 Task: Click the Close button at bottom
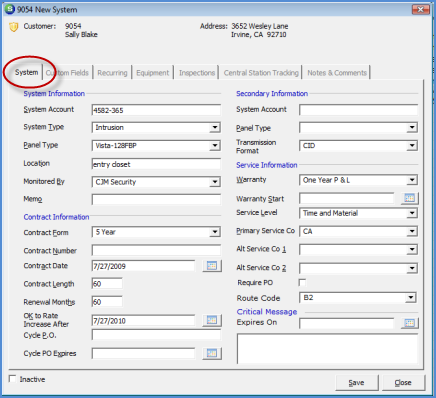[x=403, y=383]
